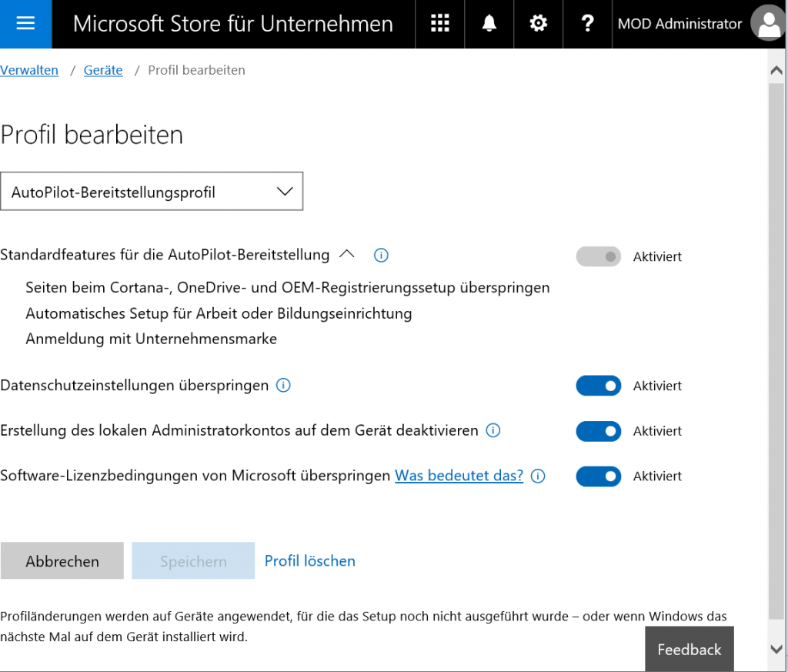This screenshot has height=672, width=788.
Task: Select text Automatisches Setup für Arbeit oder Bildungseinrichtung
Action: click(219, 313)
